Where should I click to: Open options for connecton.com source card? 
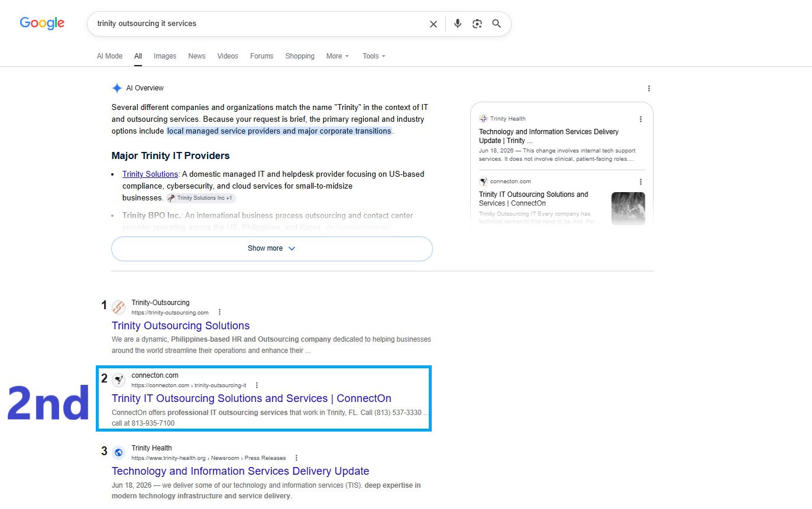pyautogui.click(x=640, y=181)
